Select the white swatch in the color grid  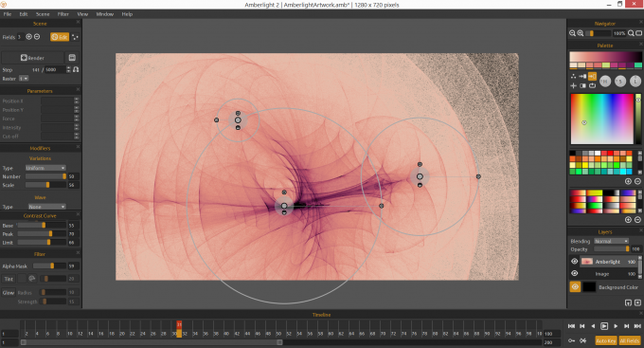pos(598,153)
